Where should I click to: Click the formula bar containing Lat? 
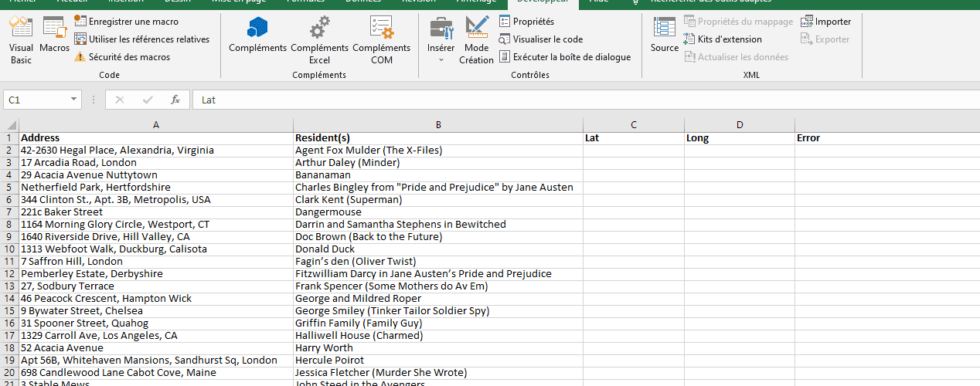click(x=586, y=100)
